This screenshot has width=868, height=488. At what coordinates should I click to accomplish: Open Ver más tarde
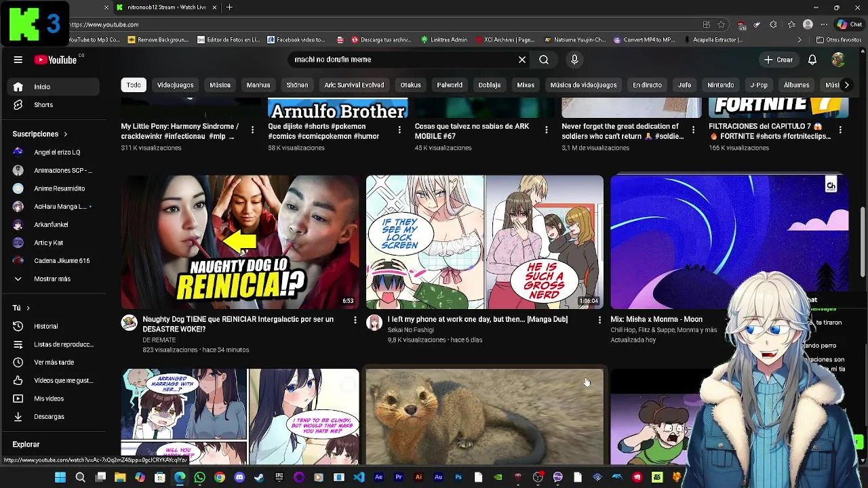pyautogui.click(x=53, y=362)
